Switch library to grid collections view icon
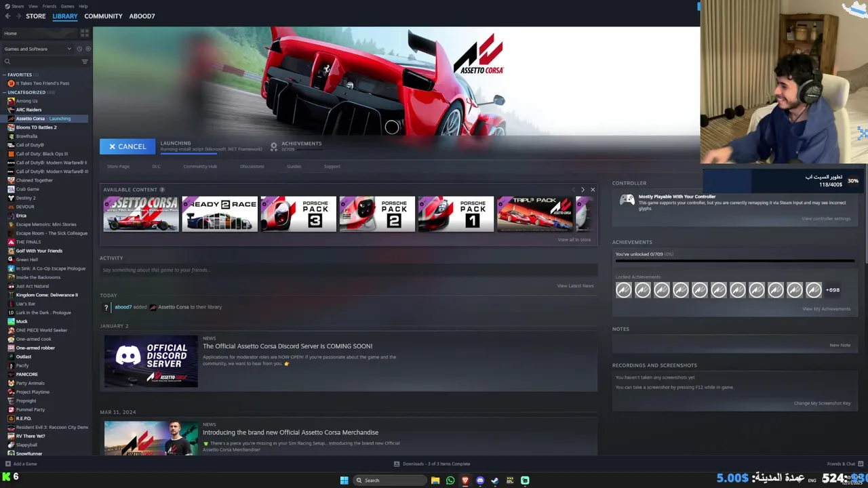This screenshot has height=488, width=868. click(x=85, y=33)
